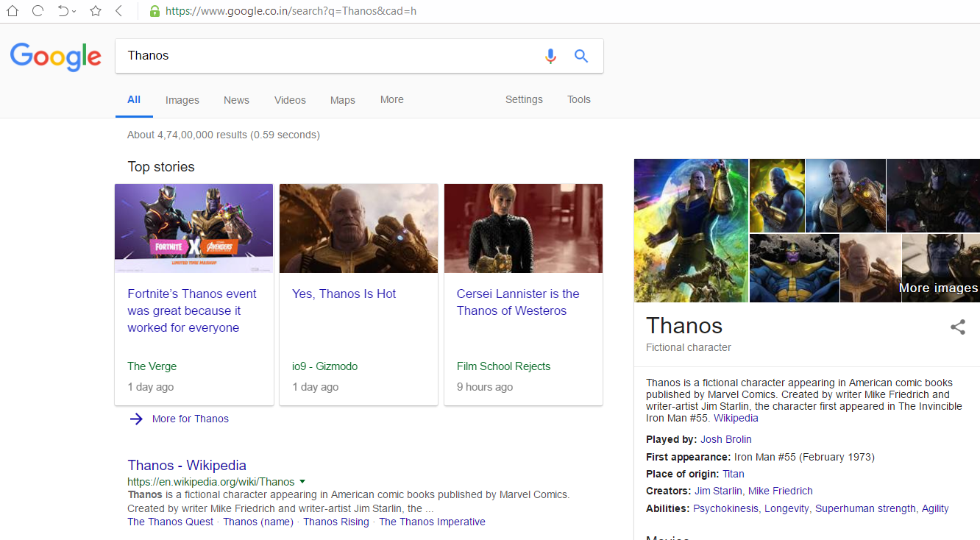Open the Superhuman strength ability link
This screenshot has height=540, width=980.
[865, 508]
